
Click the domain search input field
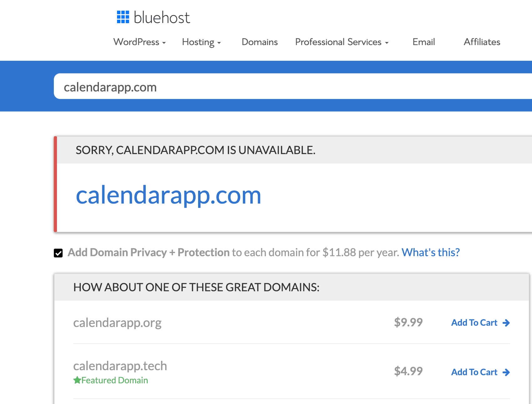click(219, 87)
